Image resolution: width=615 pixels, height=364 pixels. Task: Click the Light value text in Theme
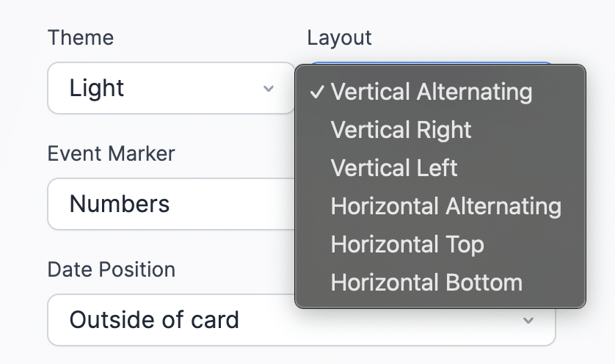[97, 89]
